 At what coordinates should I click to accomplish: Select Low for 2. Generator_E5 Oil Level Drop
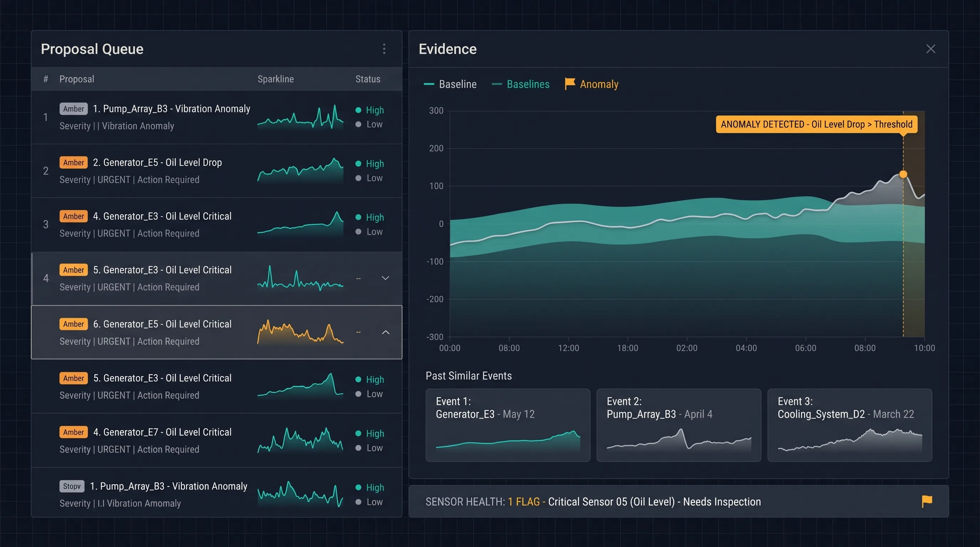click(x=369, y=178)
